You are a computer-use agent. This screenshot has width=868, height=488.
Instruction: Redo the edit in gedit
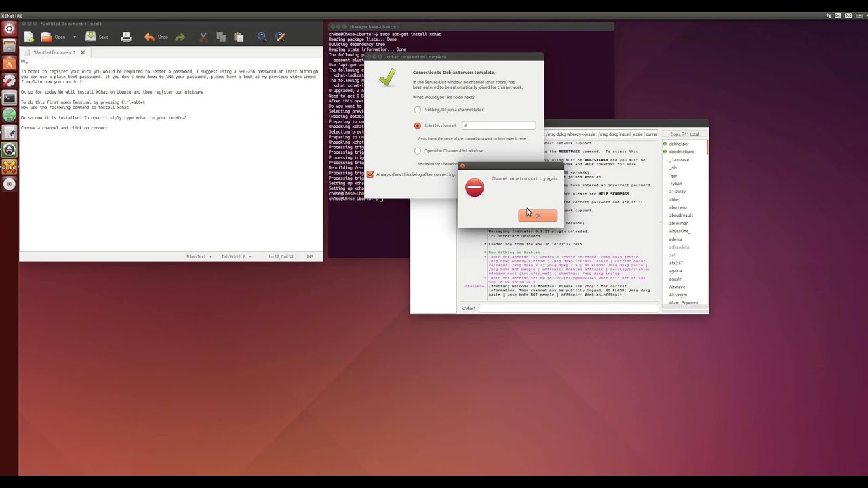(x=180, y=37)
